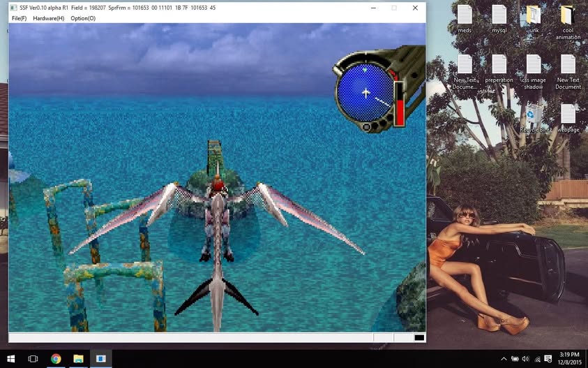Open Task View in the taskbar
Viewport: 588px width, 368px height.
tap(33, 359)
